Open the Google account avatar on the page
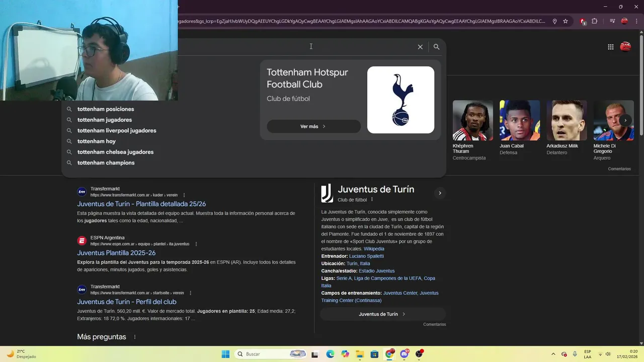The width and height of the screenshot is (644, 362). coord(625,47)
